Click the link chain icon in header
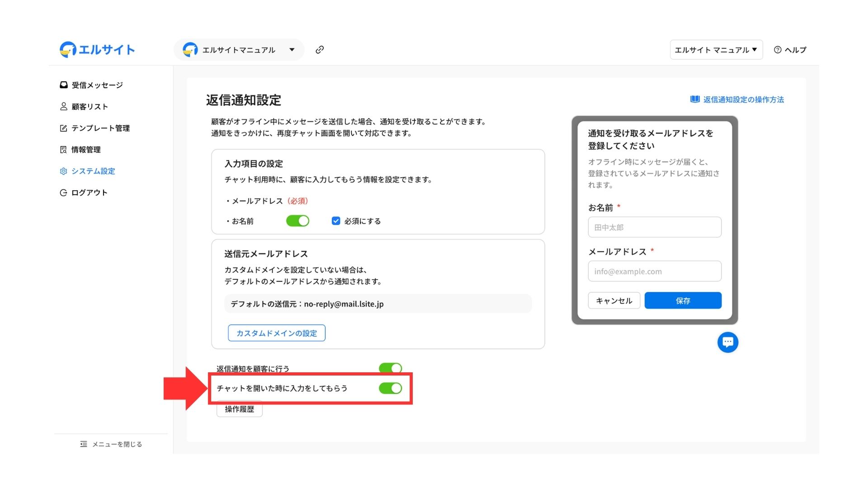Image resolution: width=868 pixels, height=488 pixels. pos(320,50)
